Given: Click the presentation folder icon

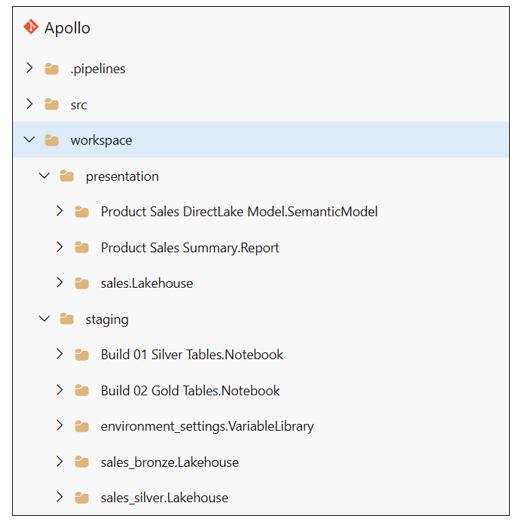Looking at the screenshot, I should coord(66,176).
